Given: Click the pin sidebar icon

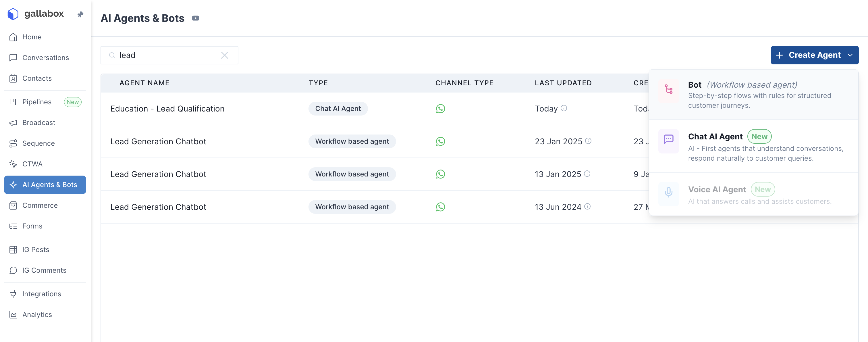Looking at the screenshot, I should pyautogui.click(x=80, y=14).
